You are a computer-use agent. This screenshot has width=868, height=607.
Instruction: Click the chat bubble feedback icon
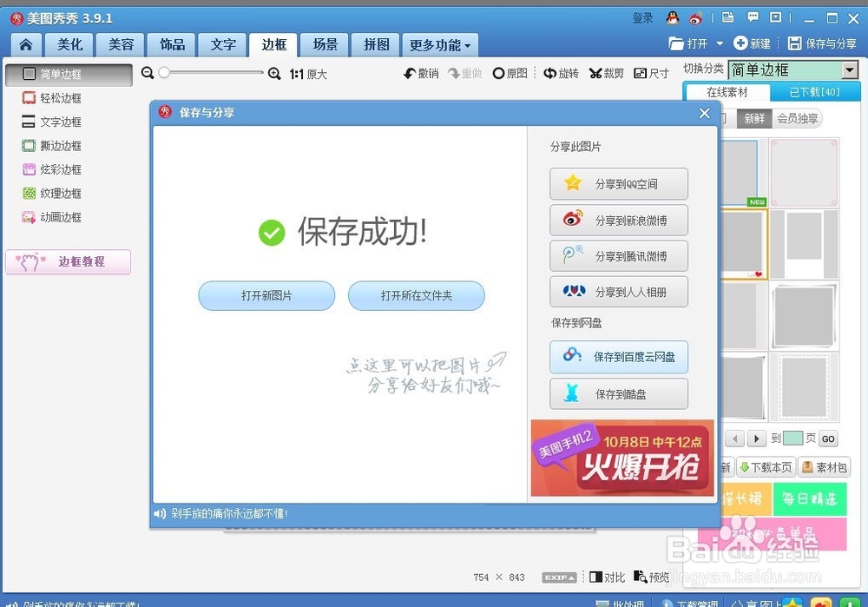click(753, 17)
